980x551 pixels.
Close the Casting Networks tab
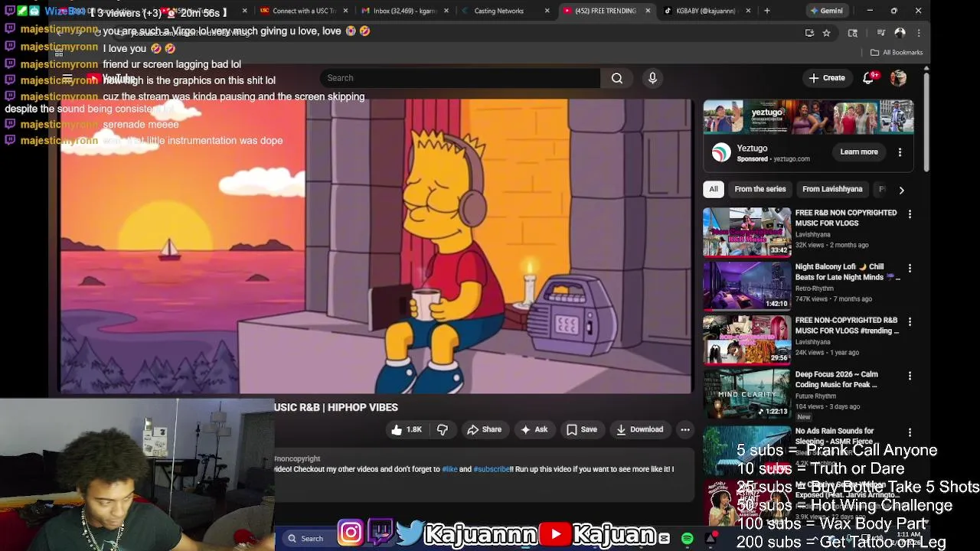pos(547,11)
